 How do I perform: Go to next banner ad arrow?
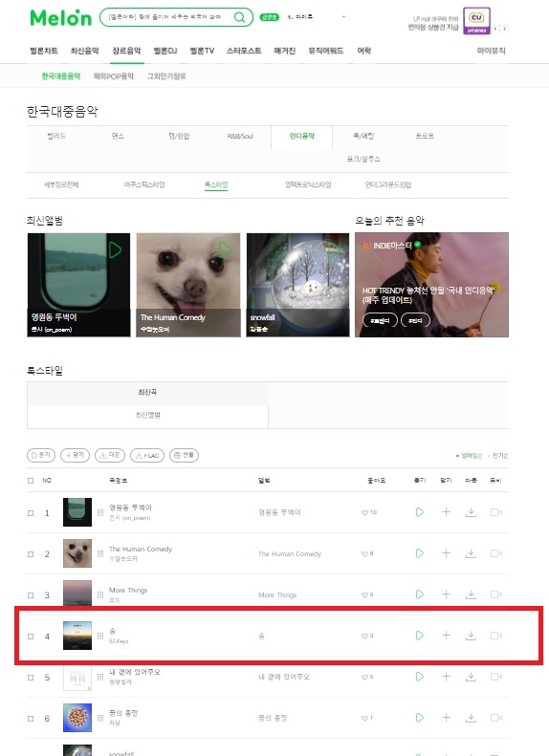[505, 29]
